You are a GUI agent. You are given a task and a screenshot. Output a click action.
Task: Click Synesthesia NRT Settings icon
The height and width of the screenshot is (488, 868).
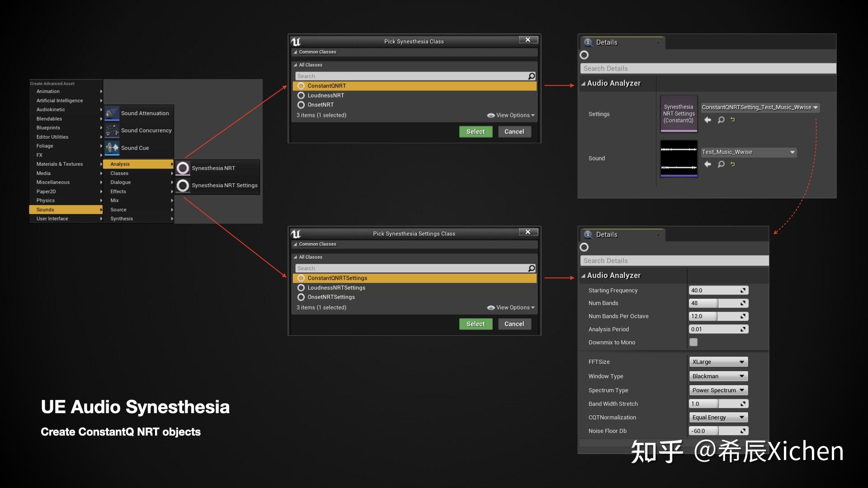pyautogui.click(x=183, y=186)
